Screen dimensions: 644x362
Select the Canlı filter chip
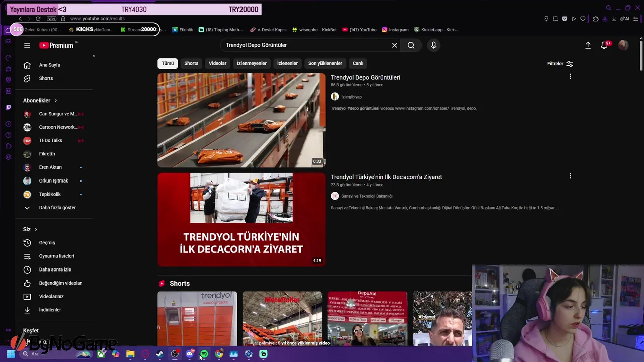[x=358, y=63]
